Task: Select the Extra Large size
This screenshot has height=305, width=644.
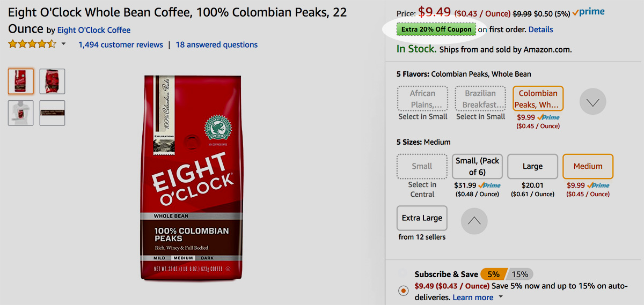Action: coord(422,218)
